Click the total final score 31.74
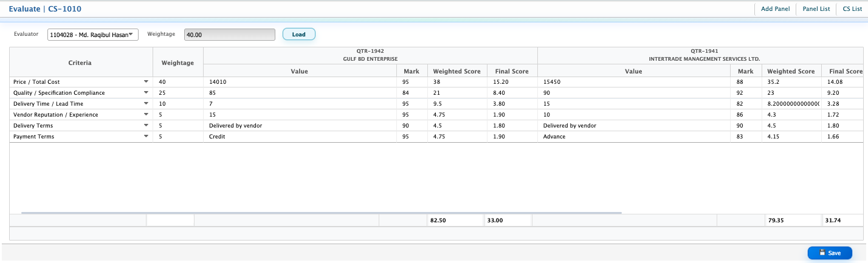 pyautogui.click(x=842, y=220)
